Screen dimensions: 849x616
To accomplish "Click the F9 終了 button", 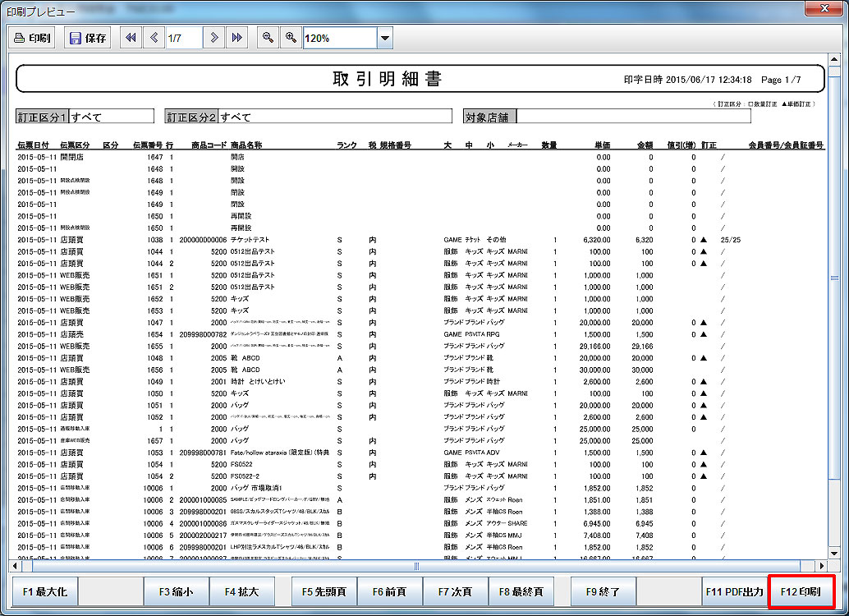I will 603,591.
